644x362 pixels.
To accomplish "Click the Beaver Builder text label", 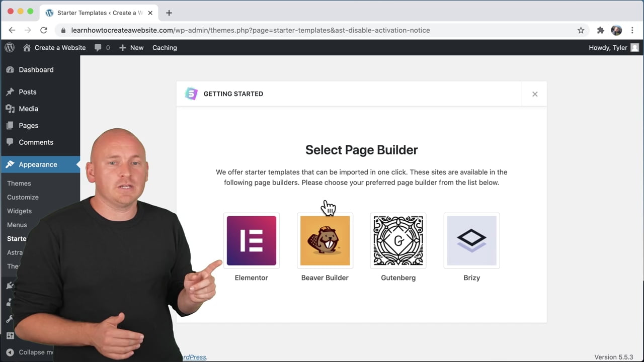I will point(325,278).
